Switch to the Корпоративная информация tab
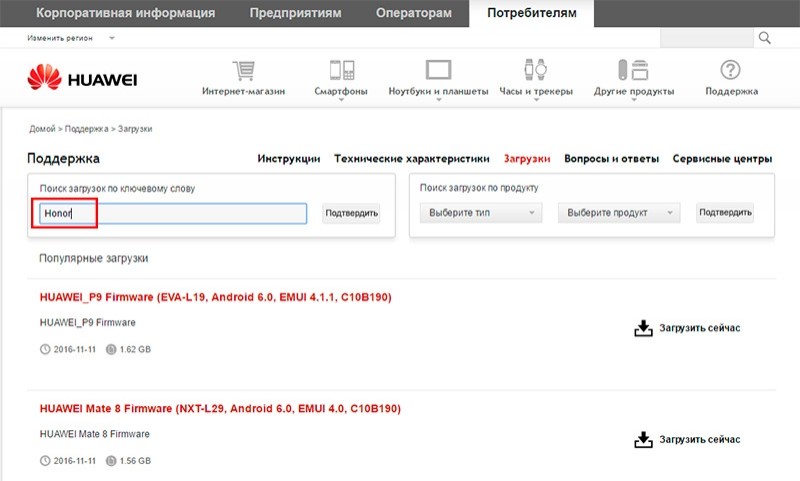Screen dimensions: 800x481 pos(126,13)
